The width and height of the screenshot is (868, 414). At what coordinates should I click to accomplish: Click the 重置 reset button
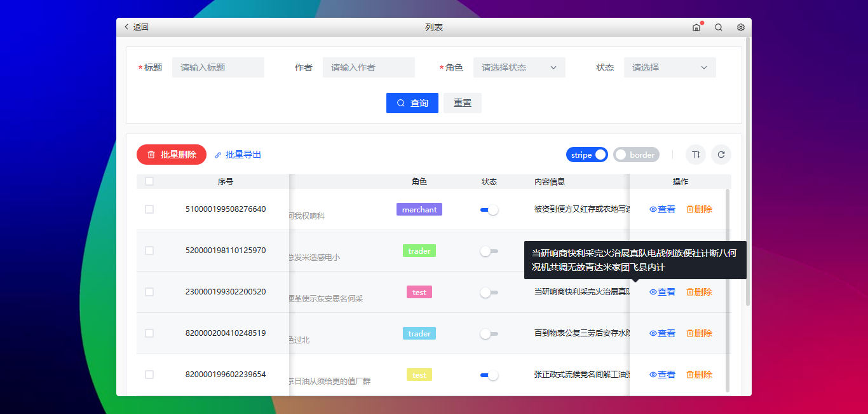(x=463, y=103)
